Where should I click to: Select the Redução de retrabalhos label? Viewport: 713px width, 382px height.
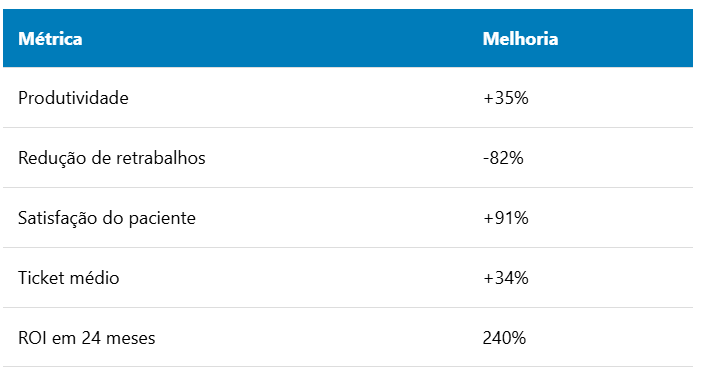click(112, 158)
